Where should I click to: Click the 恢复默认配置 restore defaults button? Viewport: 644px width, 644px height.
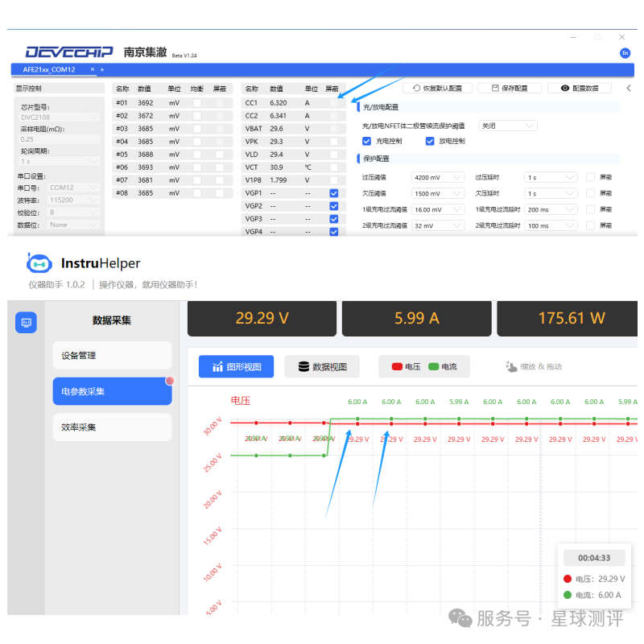click(438, 89)
